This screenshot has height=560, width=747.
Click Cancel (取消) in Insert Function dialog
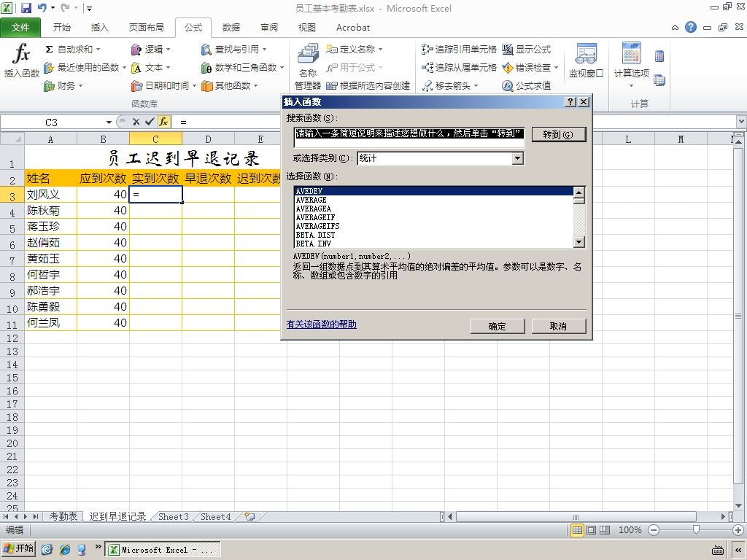(x=558, y=326)
